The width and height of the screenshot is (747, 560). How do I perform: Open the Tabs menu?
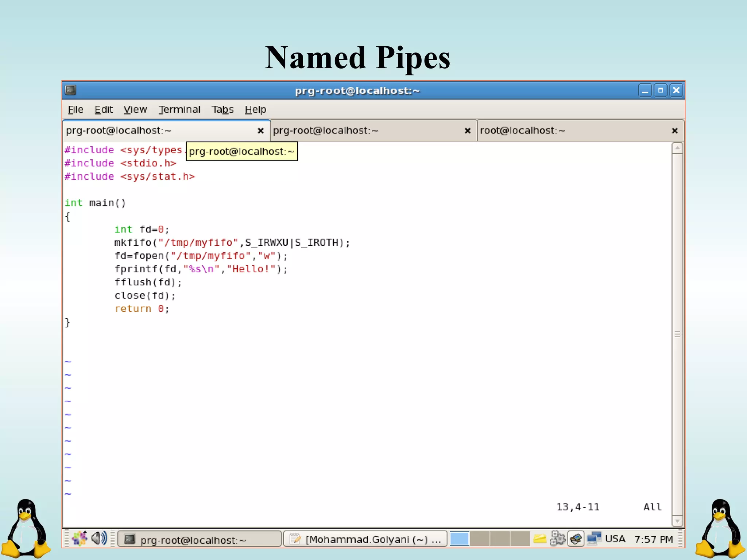coord(222,109)
